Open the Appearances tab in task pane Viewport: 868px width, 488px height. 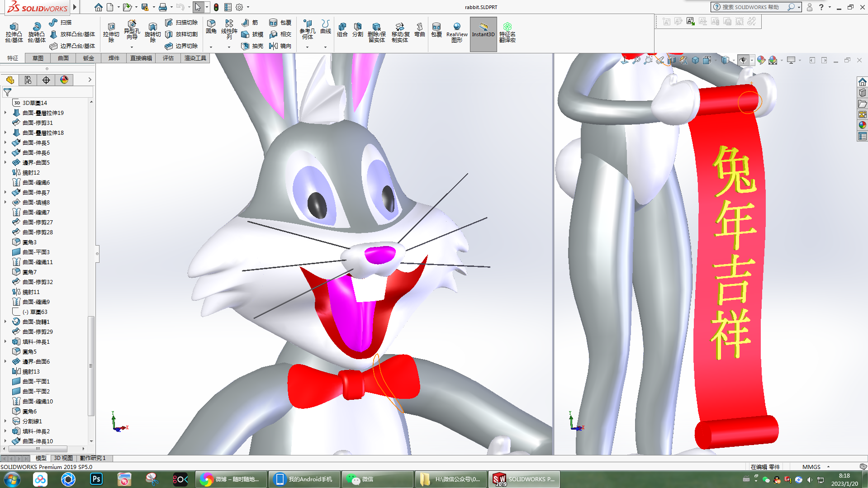863,125
